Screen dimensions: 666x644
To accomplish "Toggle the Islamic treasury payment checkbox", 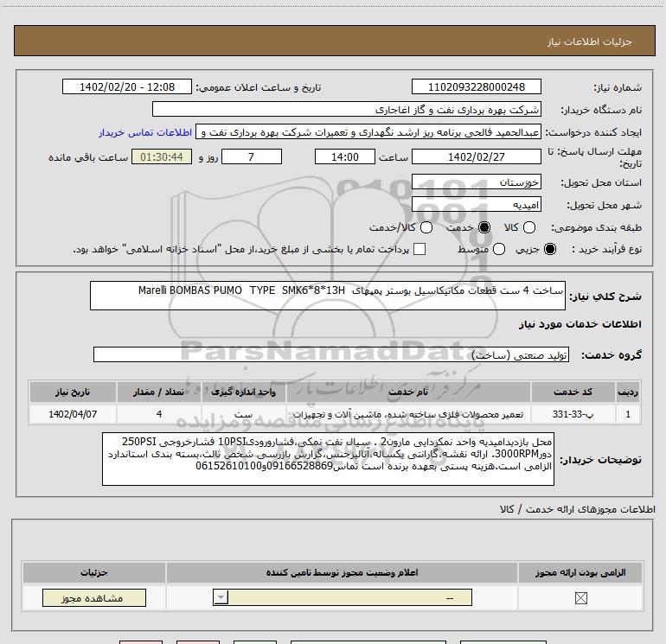I will [419, 249].
